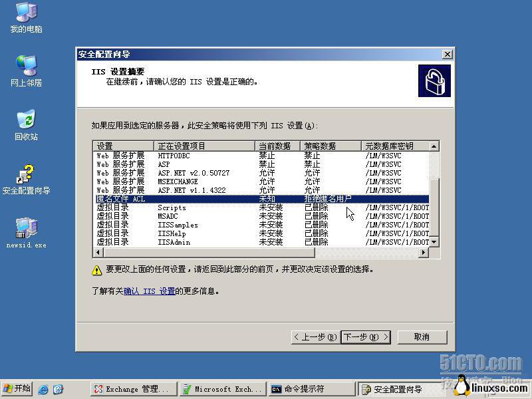The height and width of the screenshot is (399, 532).
Task: Click the 下一步 Next button
Action: (x=365, y=337)
